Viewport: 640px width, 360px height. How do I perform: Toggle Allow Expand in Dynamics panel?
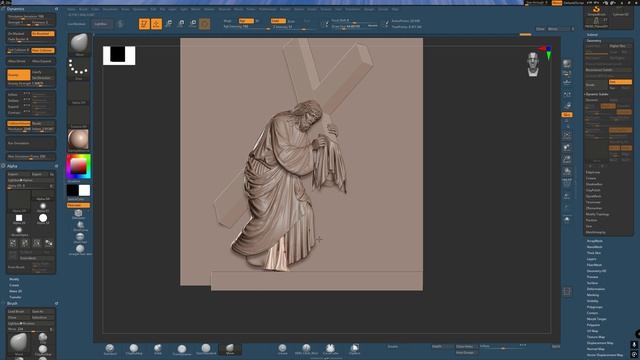click(43, 61)
